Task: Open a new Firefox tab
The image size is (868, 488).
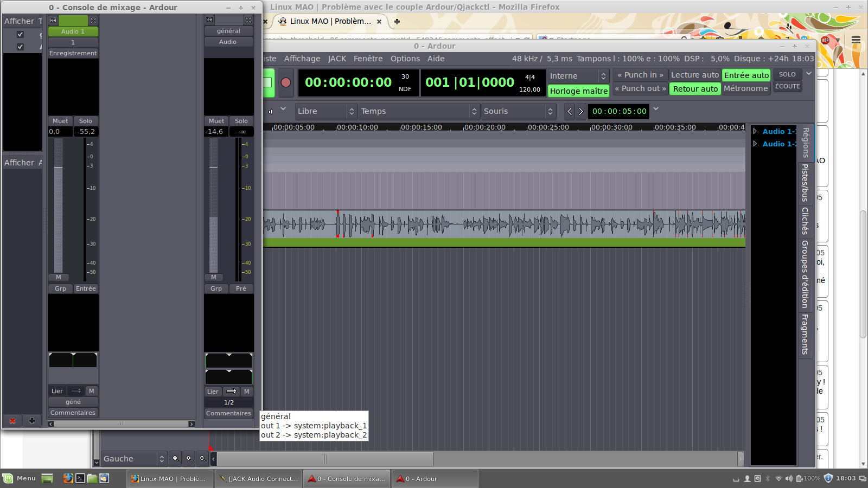Action: point(397,22)
